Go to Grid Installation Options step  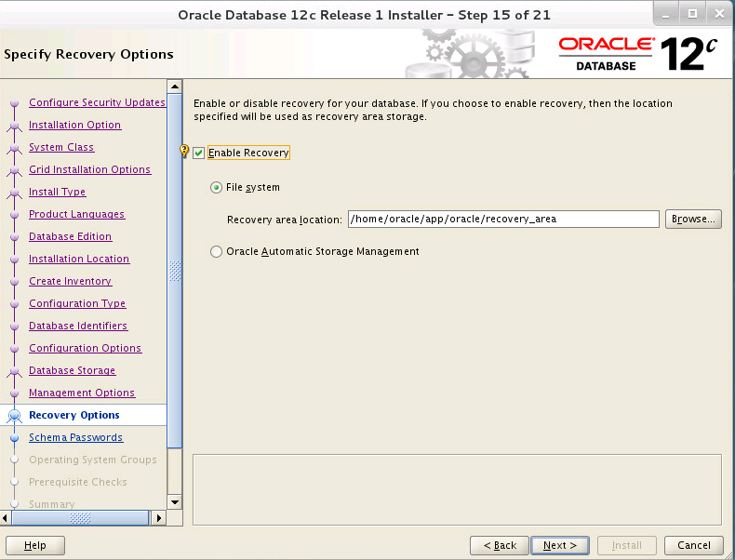coord(89,169)
